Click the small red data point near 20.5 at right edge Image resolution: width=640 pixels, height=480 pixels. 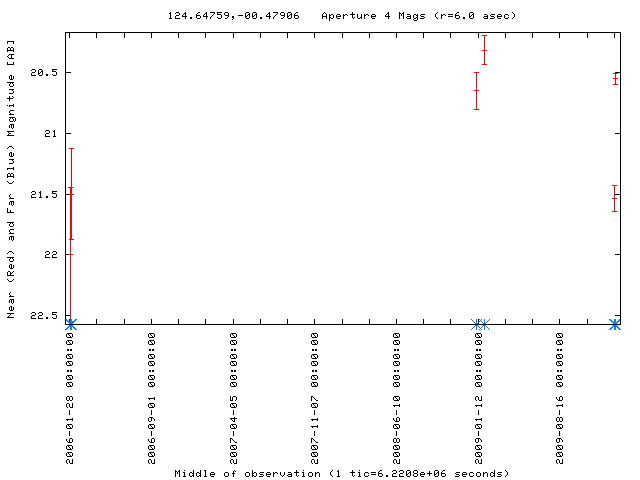(x=615, y=78)
